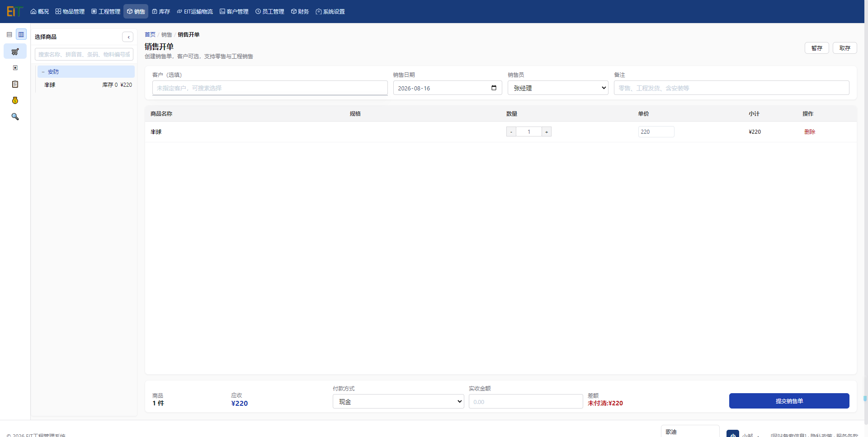The height and width of the screenshot is (437, 868).
Task: Open the 销售 sales menu
Action: [x=136, y=11]
